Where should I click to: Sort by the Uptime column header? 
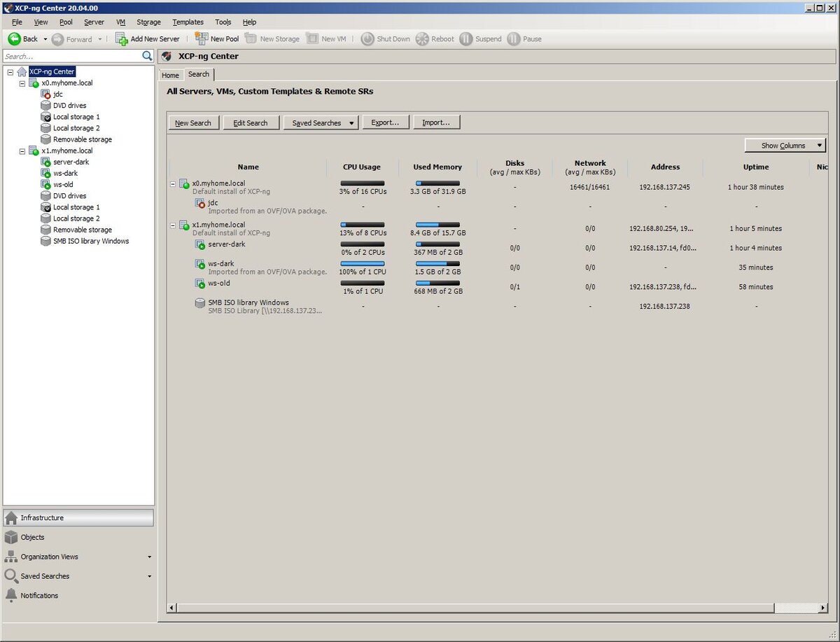(756, 167)
